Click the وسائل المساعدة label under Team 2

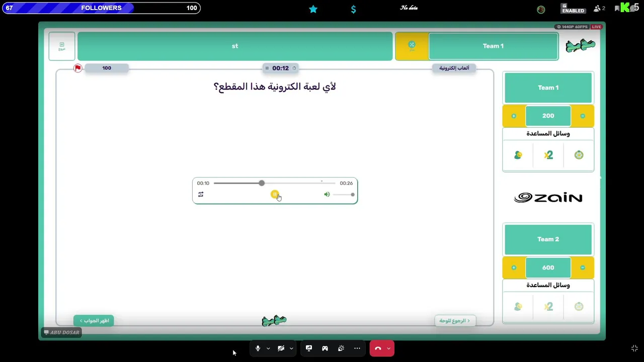click(548, 285)
